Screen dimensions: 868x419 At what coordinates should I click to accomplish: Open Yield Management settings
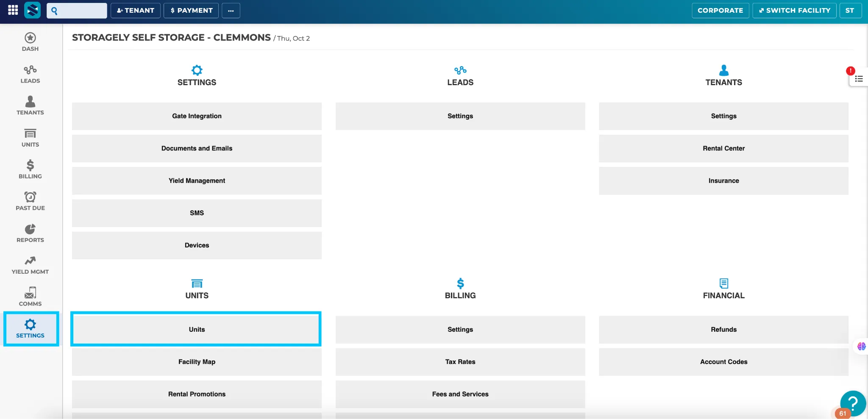click(197, 180)
